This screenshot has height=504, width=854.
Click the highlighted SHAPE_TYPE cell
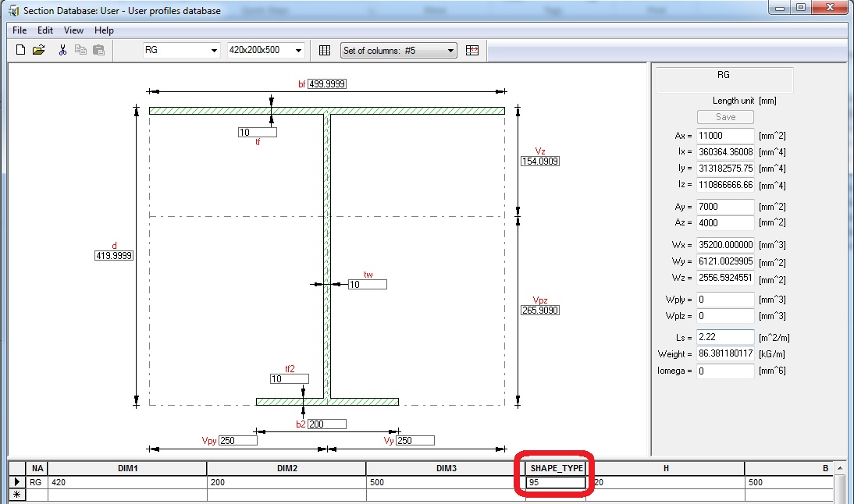pyautogui.click(x=554, y=481)
